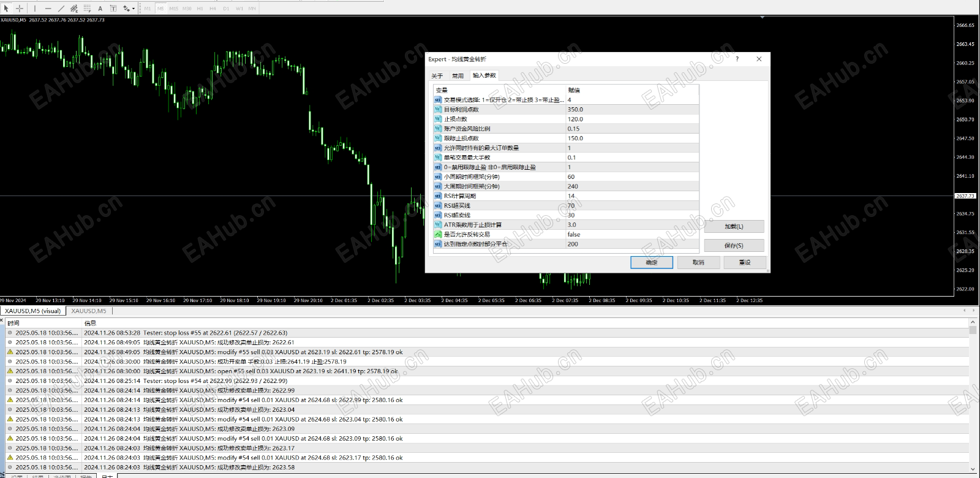Switch chart to H1 timeframe
Viewport: 980px width, 478px height.
[200, 9]
